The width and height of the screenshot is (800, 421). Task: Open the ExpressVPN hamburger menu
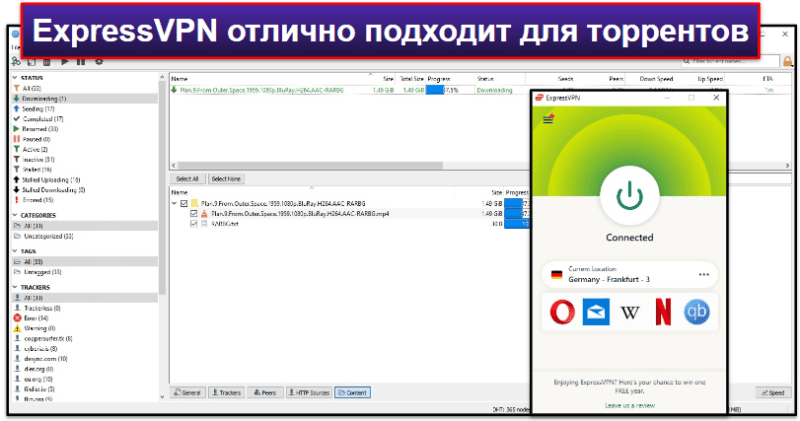tap(548, 119)
